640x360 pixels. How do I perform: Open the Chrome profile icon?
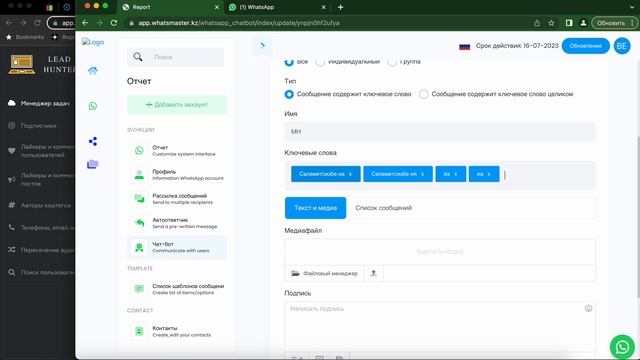click(x=583, y=23)
